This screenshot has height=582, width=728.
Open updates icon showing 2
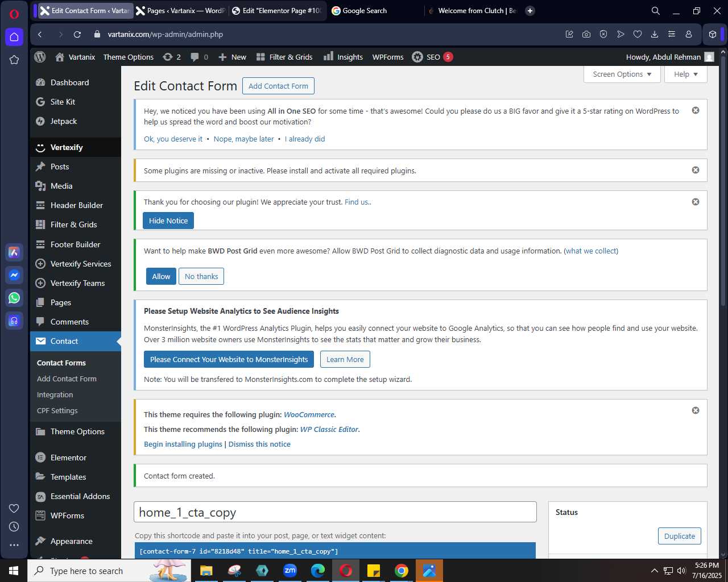click(172, 57)
